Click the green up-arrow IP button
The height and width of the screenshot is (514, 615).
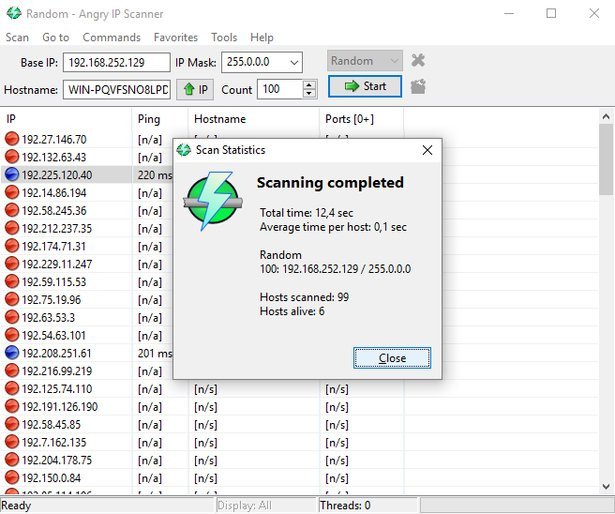pyautogui.click(x=195, y=89)
